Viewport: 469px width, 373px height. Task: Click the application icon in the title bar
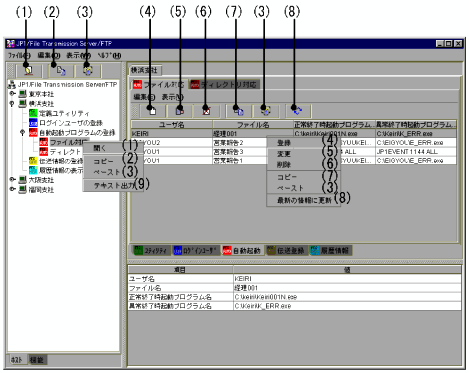(11, 44)
